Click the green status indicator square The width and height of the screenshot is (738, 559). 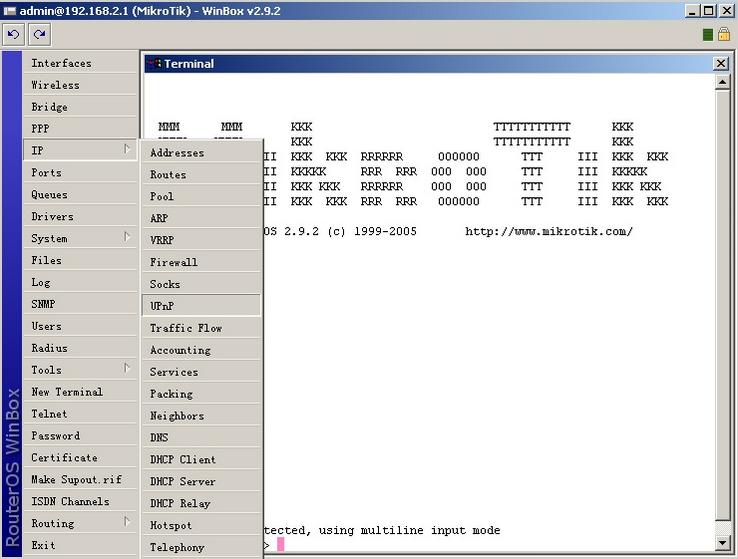pyautogui.click(x=708, y=34)
